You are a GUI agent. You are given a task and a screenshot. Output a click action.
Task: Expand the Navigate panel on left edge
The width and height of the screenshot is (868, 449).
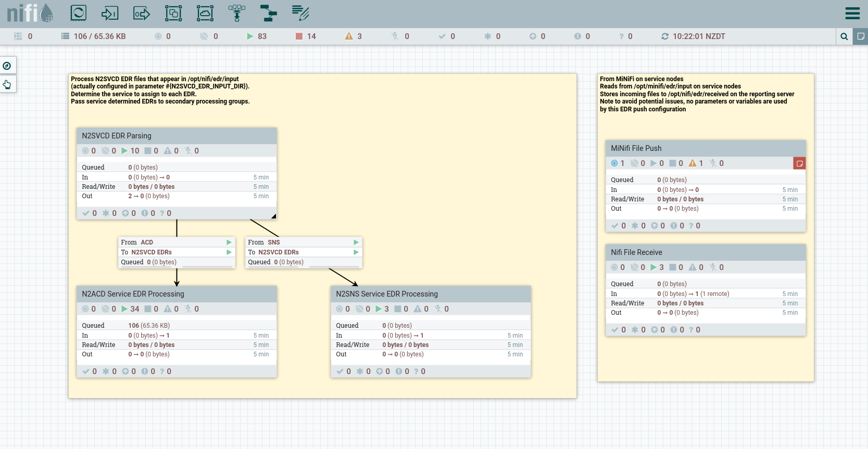pyautogui.click(x=7, y=66)
